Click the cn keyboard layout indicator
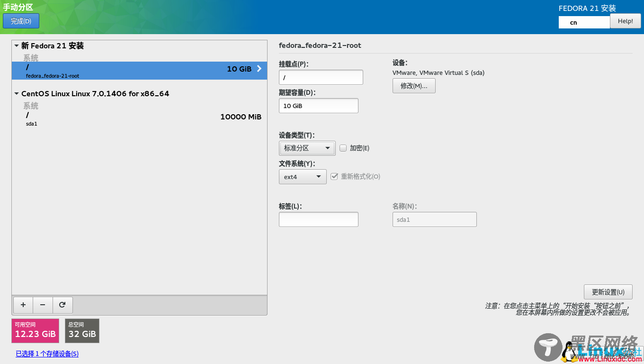Image resolution: width=644 pixels, height=364 pixels. point(584,22)
